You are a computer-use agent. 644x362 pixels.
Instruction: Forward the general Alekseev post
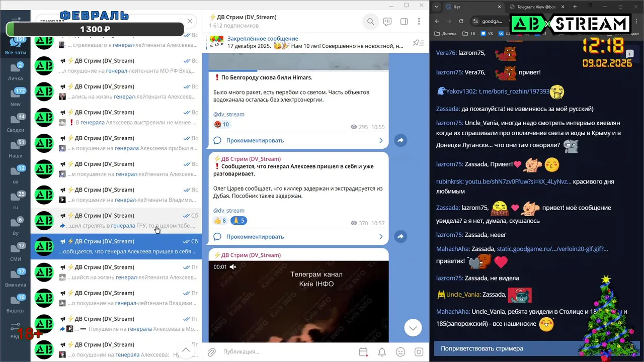400,237
